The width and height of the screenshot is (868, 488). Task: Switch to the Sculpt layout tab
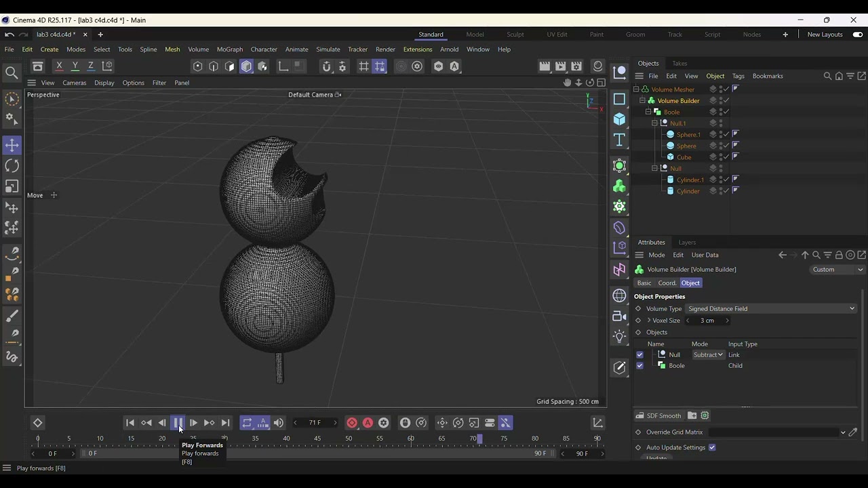(x=515, y=35)
